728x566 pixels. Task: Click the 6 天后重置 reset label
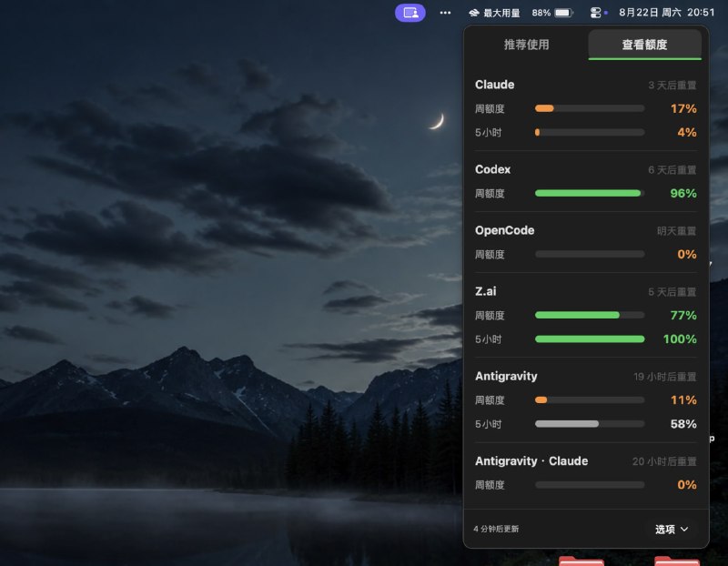[672, 170]
